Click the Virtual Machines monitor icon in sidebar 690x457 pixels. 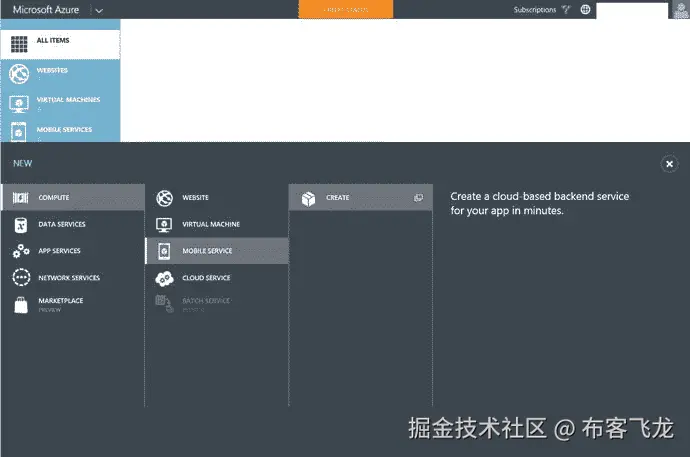[19, 104]
